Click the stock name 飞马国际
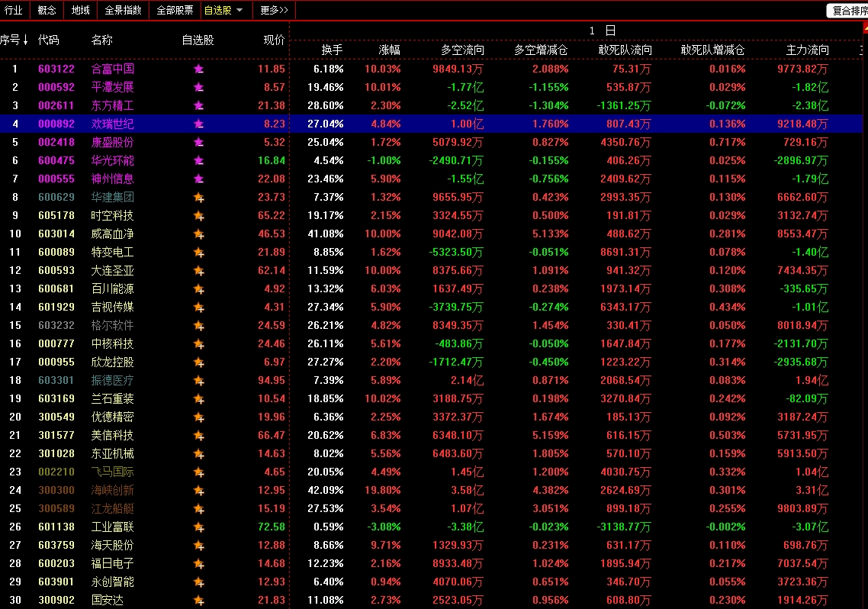 coord(112,472)
